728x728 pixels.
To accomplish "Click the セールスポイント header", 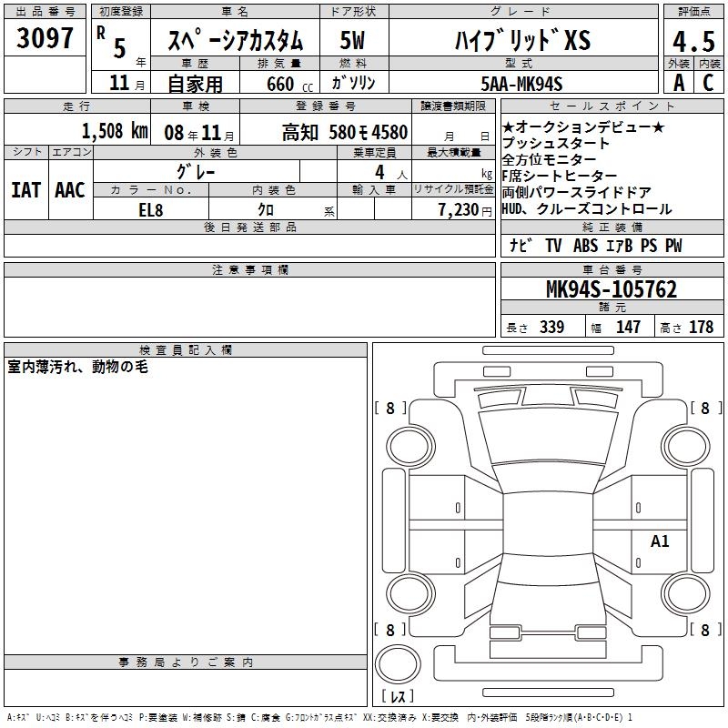I will (612, 106).
